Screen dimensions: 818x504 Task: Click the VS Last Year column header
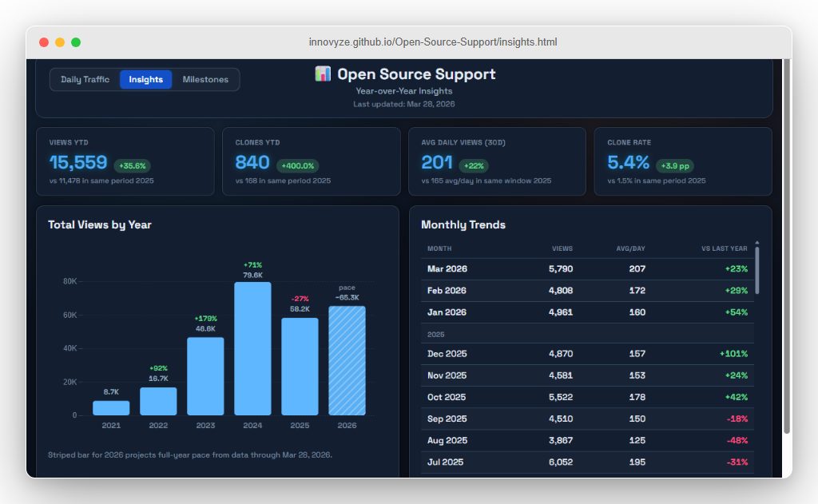tap(724, 249)
